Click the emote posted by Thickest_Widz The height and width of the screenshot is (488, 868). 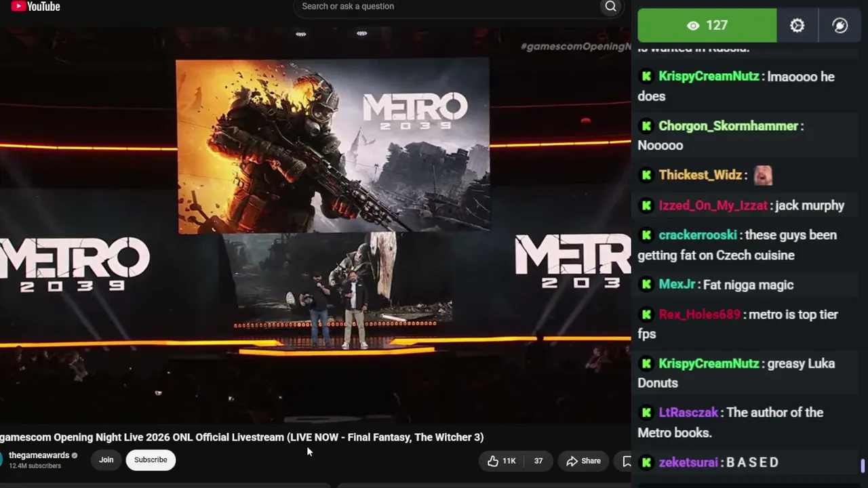coord(763,175)
